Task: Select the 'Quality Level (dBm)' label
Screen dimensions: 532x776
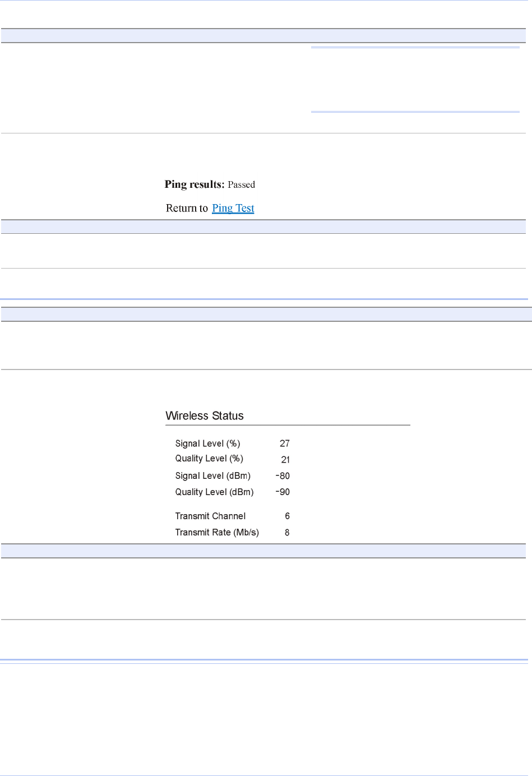Action: (x=214, y=492)
